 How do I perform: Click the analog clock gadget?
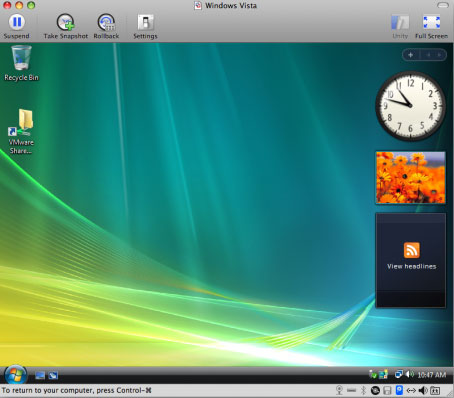pyautogui.click(x=411, y=106)
